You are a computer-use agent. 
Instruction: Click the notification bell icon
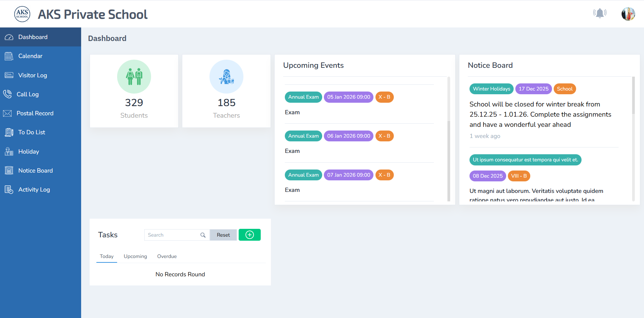pos(600,13)
